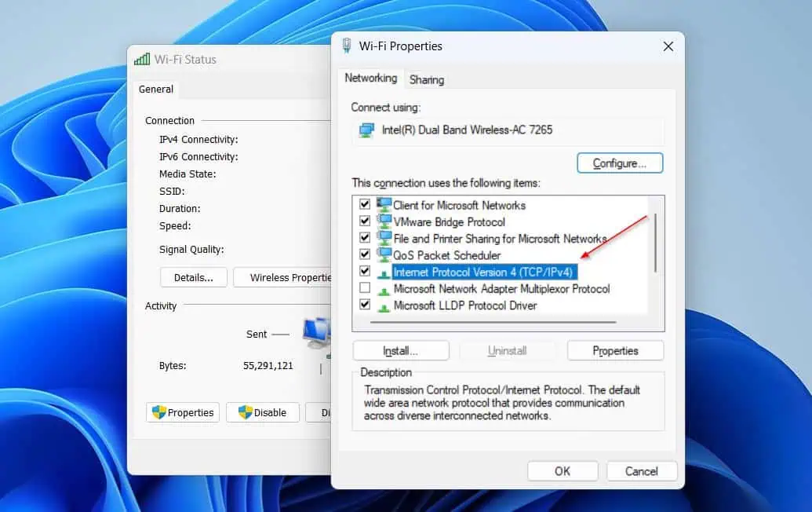Toggle Internet Protocol Version 4 checkbox
Screen dimensions: 812x512
pos(365,271)
